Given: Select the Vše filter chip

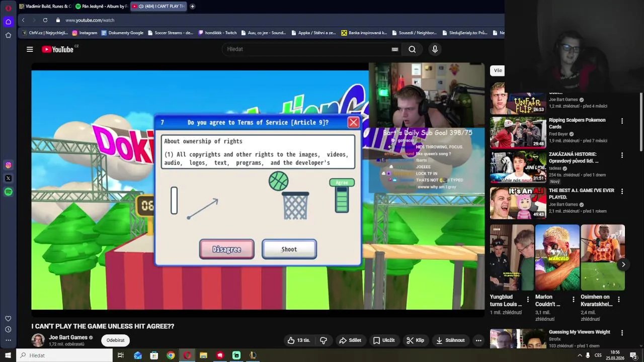Looking at the screenshot, I should coord(498,70).
